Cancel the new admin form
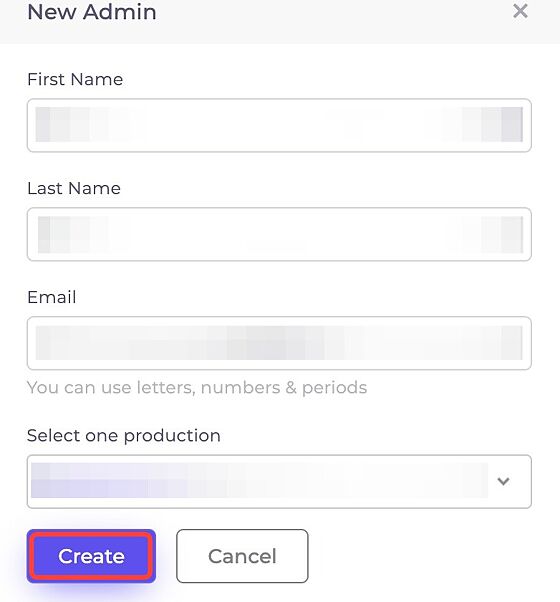The image size is (560, 602). click(x=242, y=556)
